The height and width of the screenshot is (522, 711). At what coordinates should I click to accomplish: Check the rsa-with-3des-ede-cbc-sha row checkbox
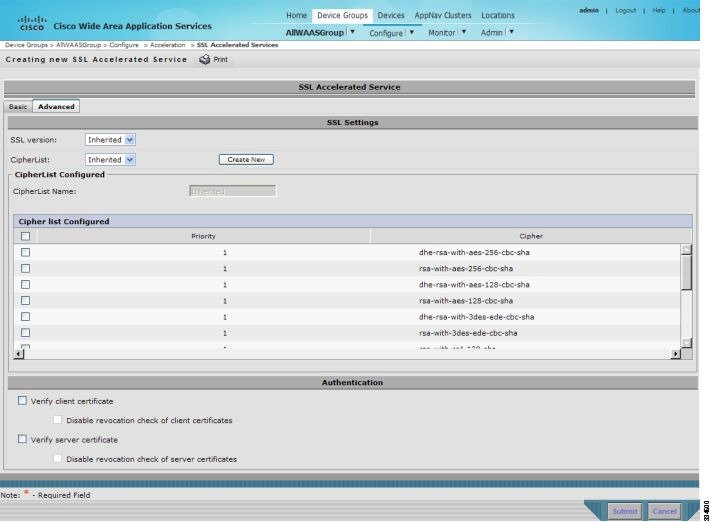pos(25,332)
